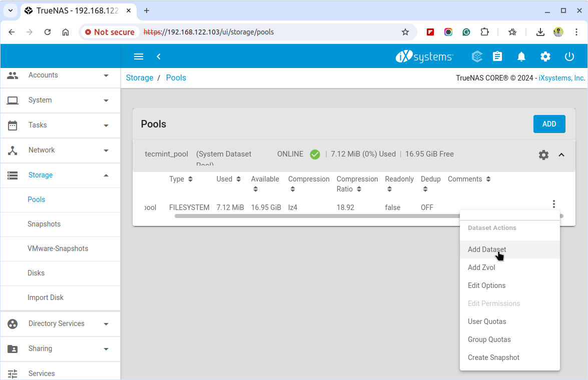Screen dimensions: 588x380
Task: Sort by the Comments column
Action: (469, 179)
